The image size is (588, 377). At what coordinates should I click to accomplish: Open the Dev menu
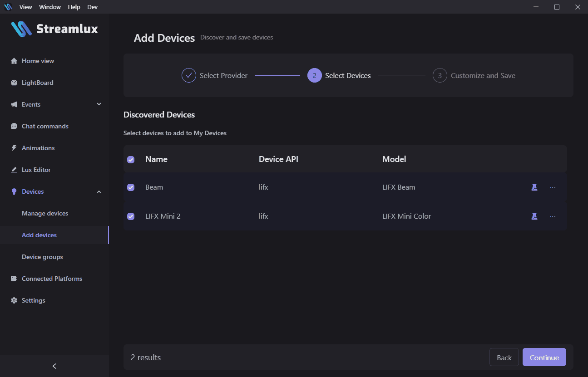92,7
